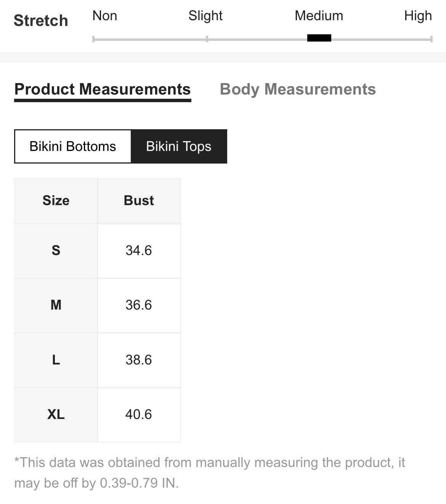Select the L size row
The image size is (446, 504).
98,360
